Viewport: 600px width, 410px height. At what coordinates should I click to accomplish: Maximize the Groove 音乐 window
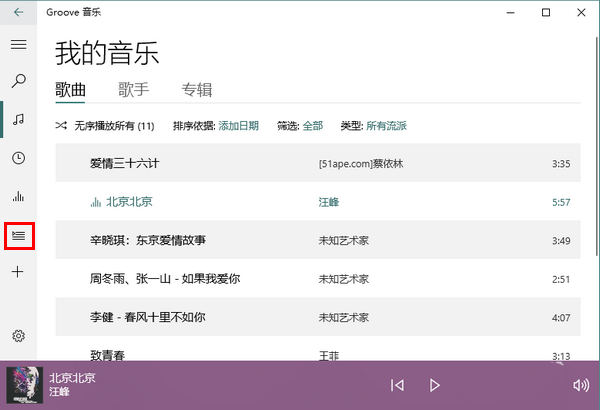tap(546, 12)
